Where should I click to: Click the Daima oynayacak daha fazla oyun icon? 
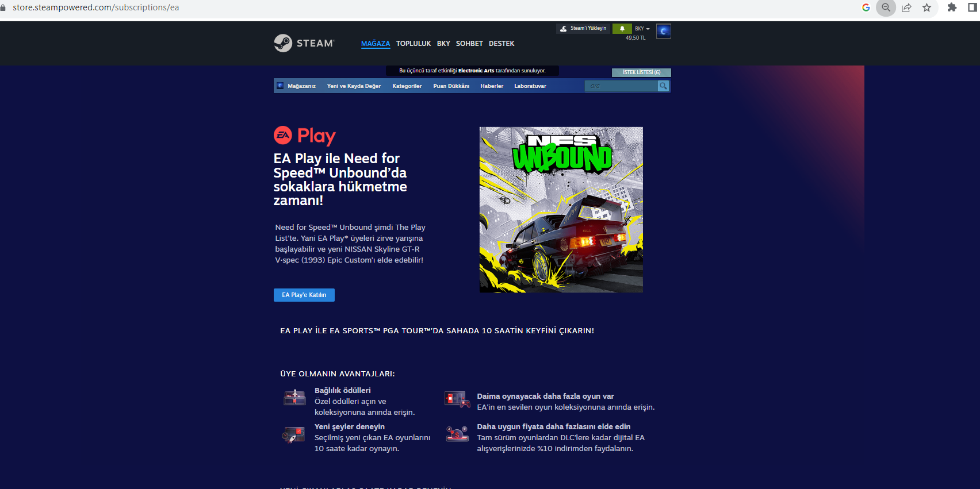pyautogui.click(x=457, y=399)
